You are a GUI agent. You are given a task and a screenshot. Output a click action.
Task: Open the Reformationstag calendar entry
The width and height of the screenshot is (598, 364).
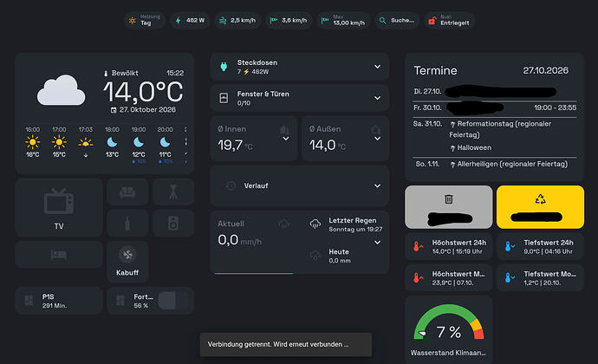(x=500, y=129)
